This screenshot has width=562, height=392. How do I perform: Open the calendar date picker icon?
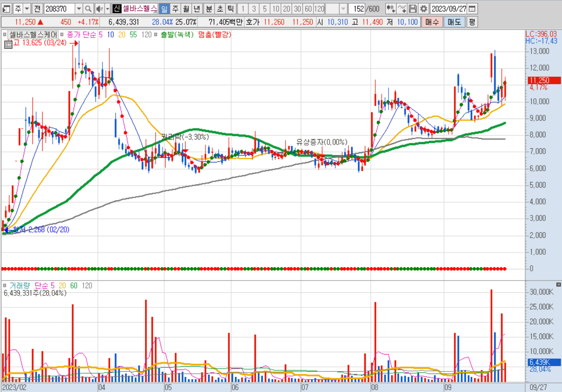tap(472, 9)
